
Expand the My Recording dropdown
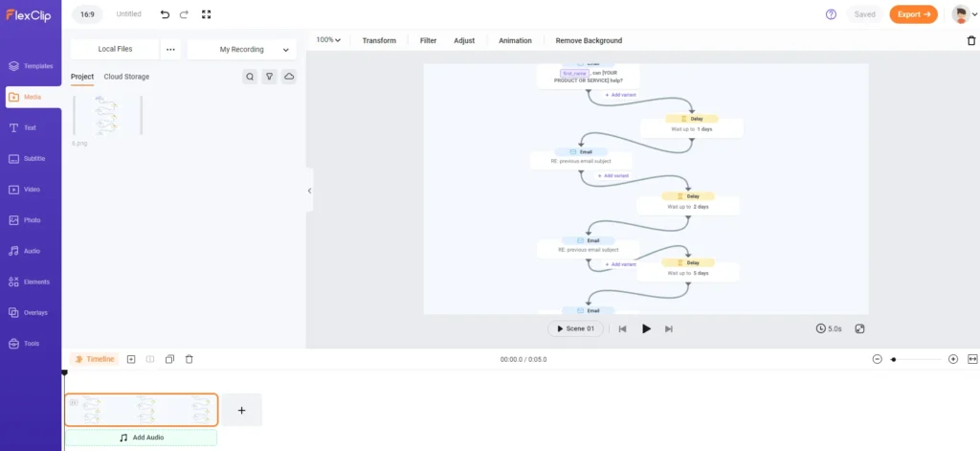point(242,50)
